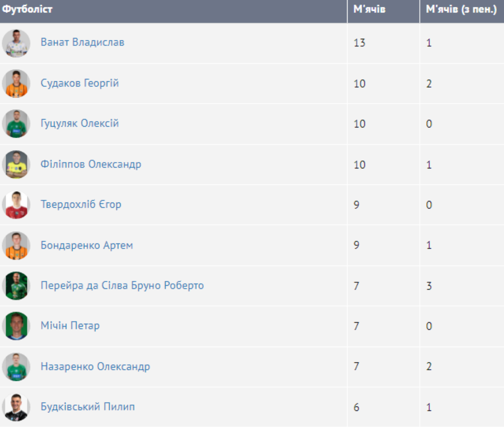The image size is (504, 428).
Task: Open Філіппов Олександр player page
Action: 91,164
